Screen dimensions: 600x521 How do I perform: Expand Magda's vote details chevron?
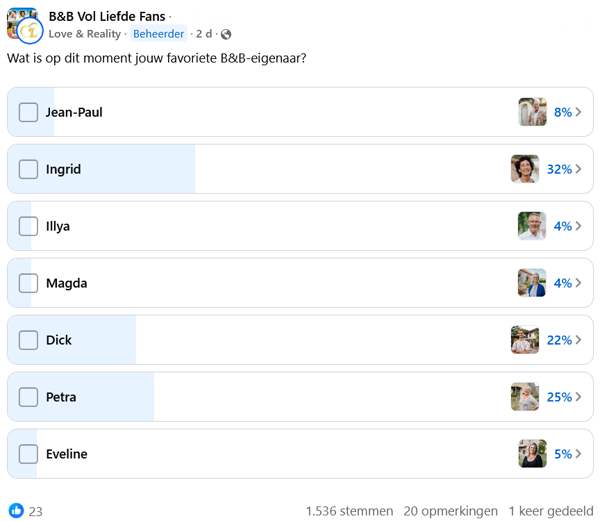pos(579,283)
